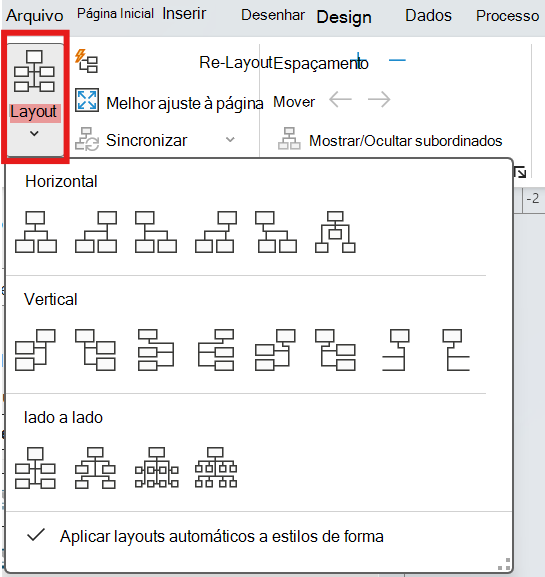
Task: Select sixth Horizontal layout with nested box
Action: [335, 232]
